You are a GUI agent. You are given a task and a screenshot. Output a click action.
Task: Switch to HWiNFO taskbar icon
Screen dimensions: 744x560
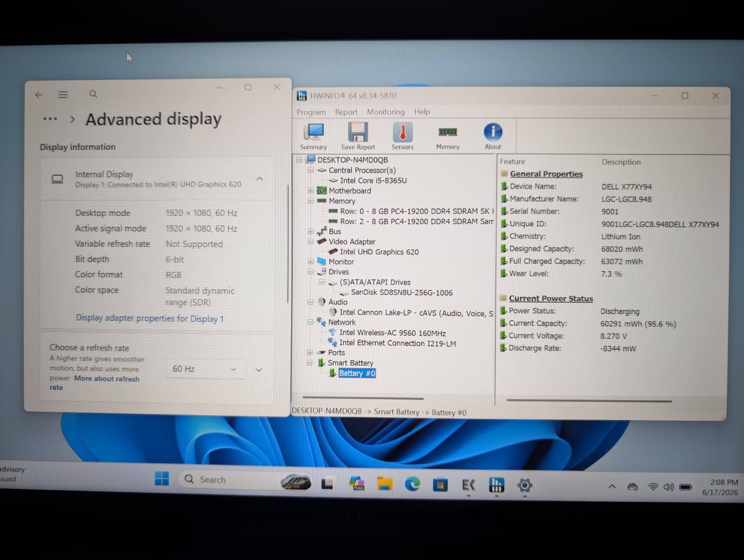point(497,485)
